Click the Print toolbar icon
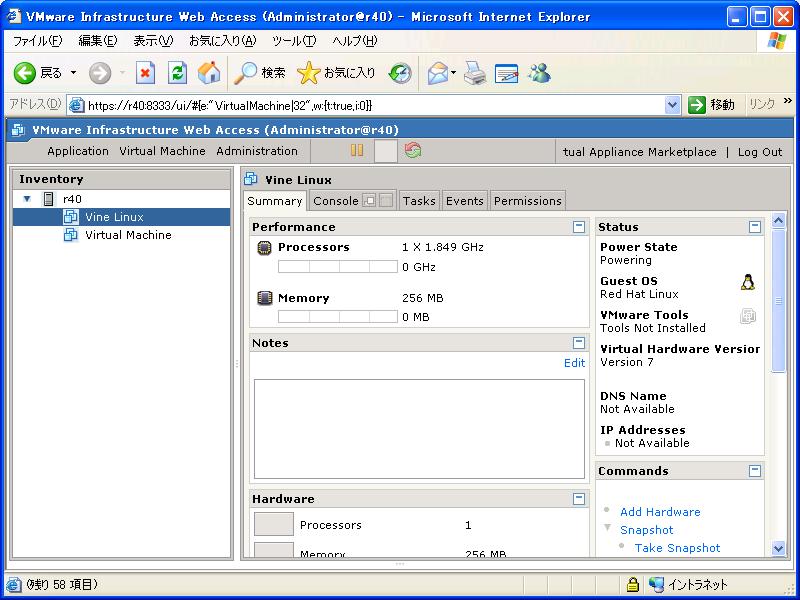Screen dimensions: 800x600 click(x=475, y=73)
